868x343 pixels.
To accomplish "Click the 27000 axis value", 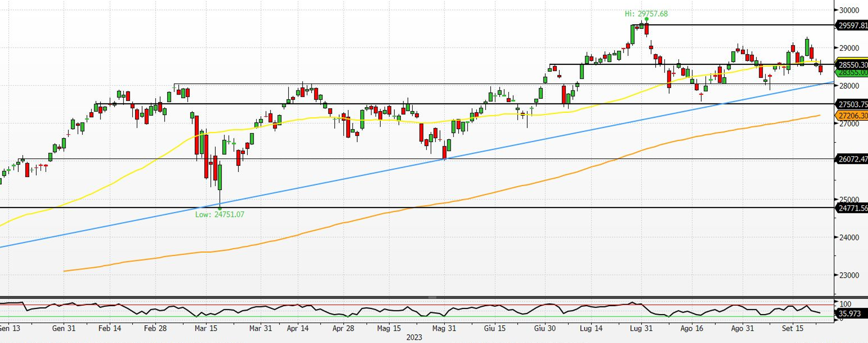I will tap(849, 123).
